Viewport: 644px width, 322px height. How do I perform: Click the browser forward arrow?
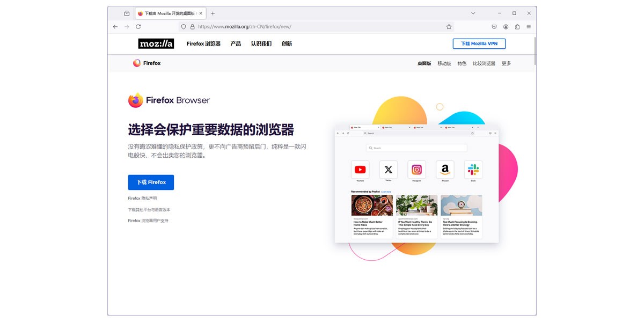tap(127, 26)
